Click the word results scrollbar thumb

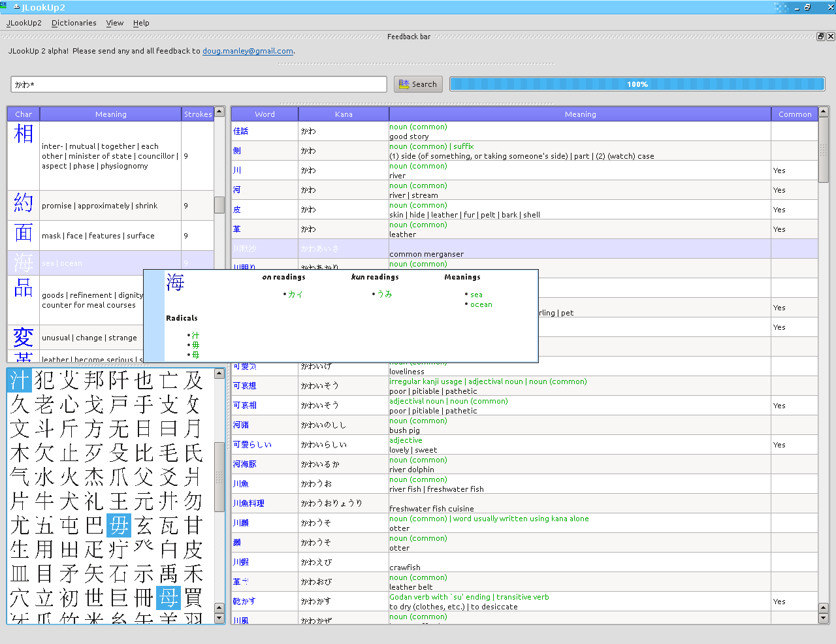[x=823, y=150]
